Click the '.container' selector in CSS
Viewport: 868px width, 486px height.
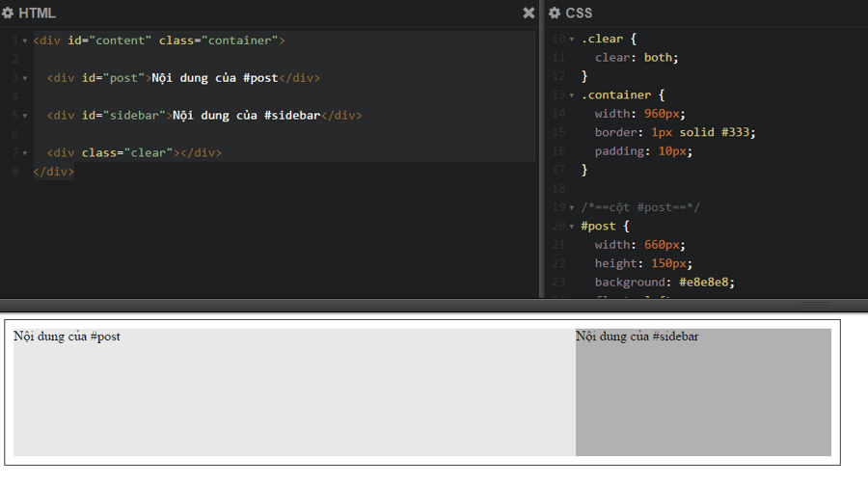click(x=616, y=95)
